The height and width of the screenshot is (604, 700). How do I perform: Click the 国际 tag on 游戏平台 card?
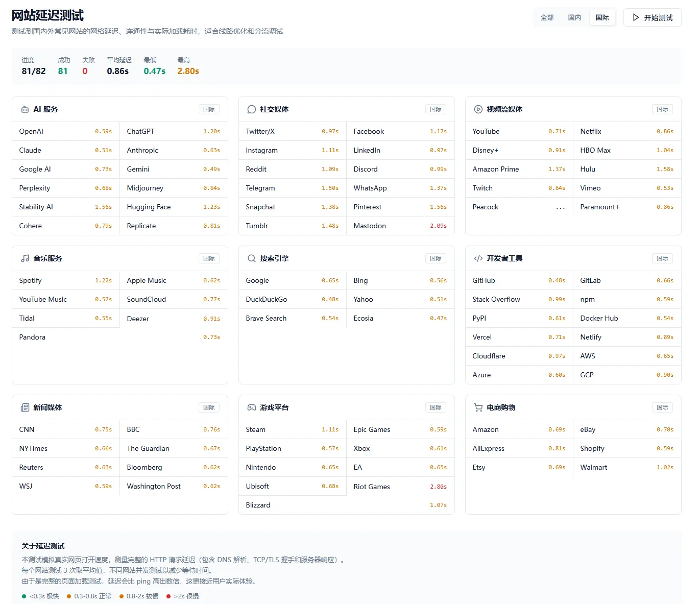coord(436,407)
